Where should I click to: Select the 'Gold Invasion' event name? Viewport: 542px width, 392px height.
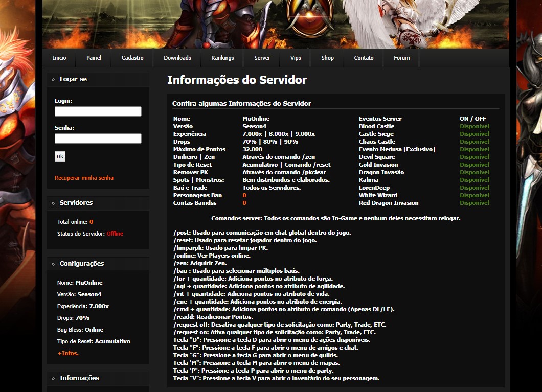pos(378,165)
